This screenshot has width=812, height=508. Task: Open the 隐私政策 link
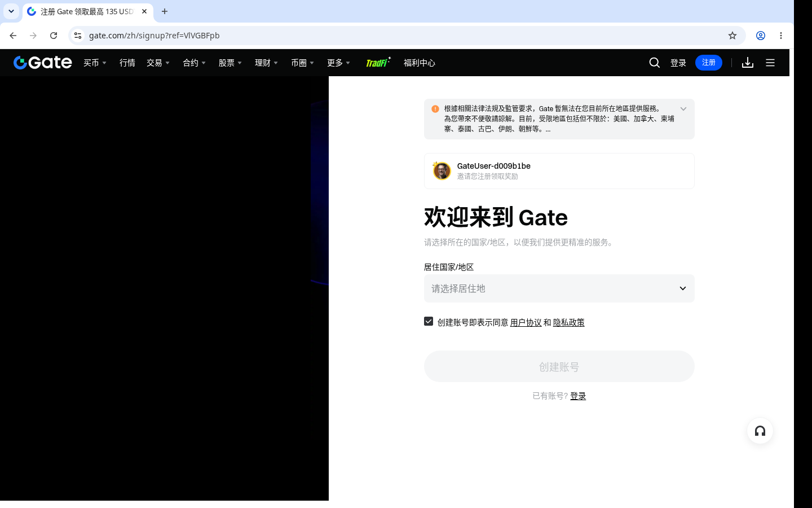point(569,322)
